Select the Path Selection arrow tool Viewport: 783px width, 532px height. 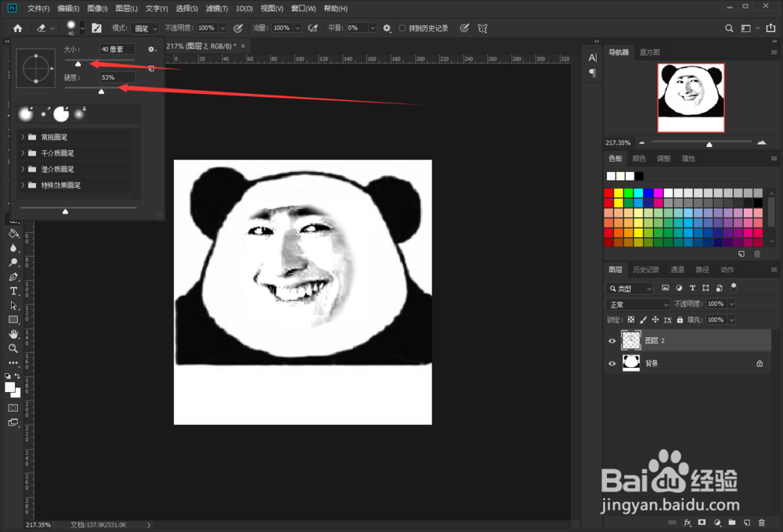[x=13, y=305]
